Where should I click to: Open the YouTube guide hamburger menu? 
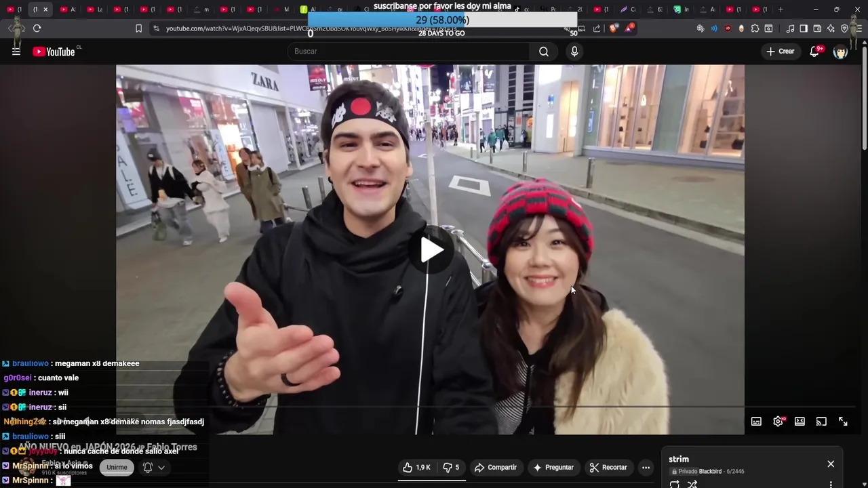pyautogui.click(x=16, y=52)
